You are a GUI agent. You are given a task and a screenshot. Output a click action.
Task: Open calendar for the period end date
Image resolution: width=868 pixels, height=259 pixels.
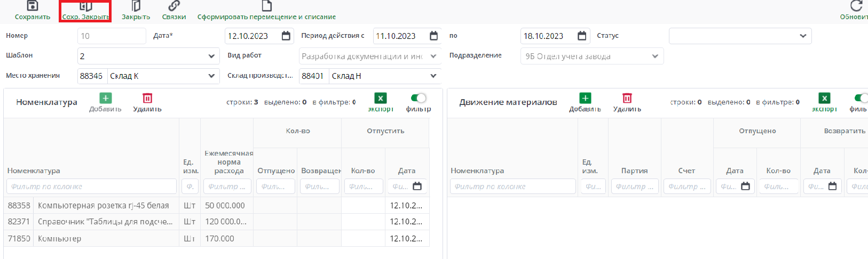[582, 36]
